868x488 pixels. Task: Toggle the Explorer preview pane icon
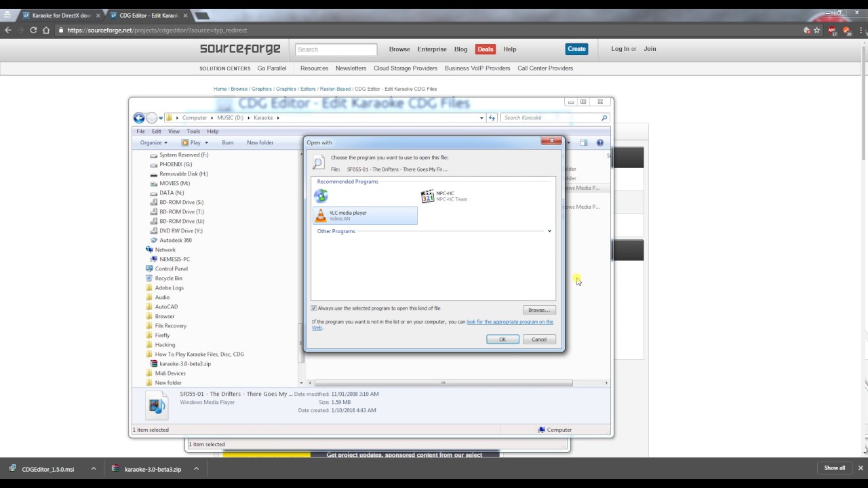(x=583, y=143)
